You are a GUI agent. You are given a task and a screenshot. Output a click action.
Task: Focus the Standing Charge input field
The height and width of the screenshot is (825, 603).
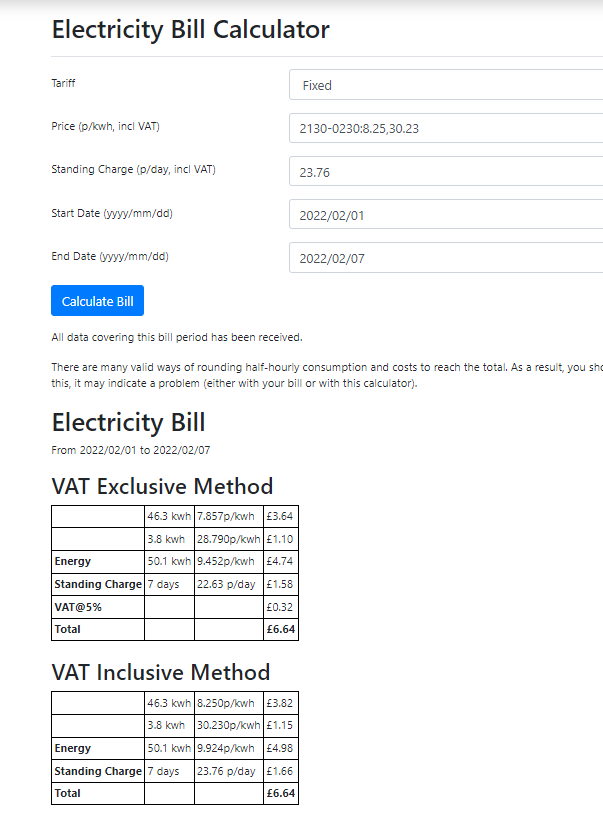[x=445, y=172]
